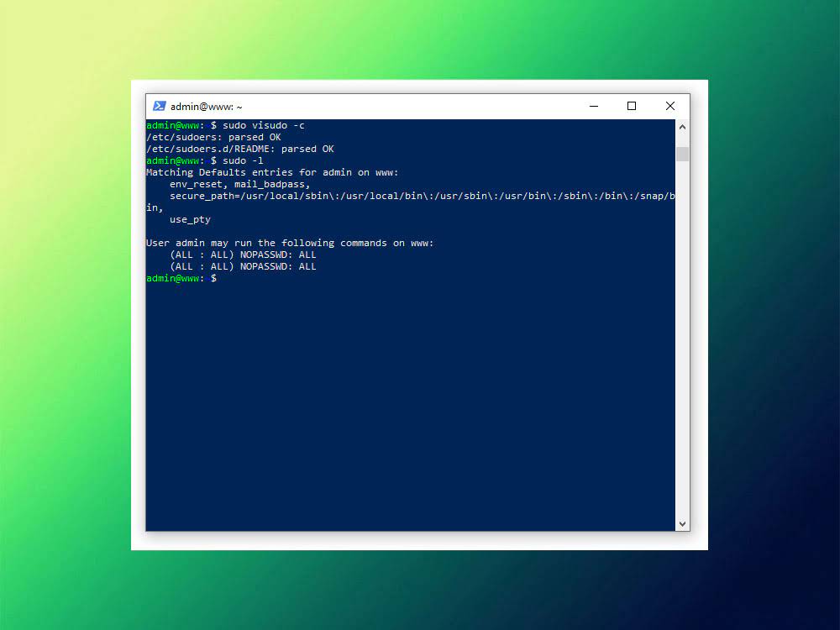Viewport: 840px width, 630px height.
Task: Click the "sudo visudo -c" command text
Action: coord(263,125)
